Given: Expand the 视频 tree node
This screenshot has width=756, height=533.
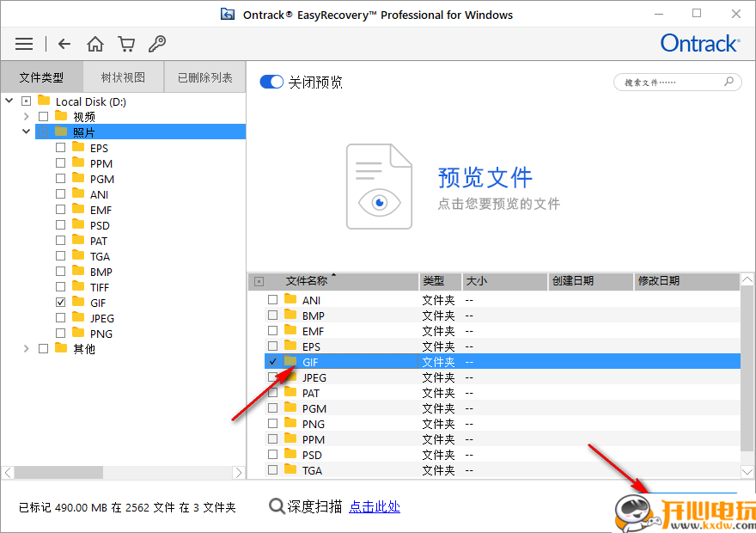Looking at the screenshot, I should pos(26,117).
